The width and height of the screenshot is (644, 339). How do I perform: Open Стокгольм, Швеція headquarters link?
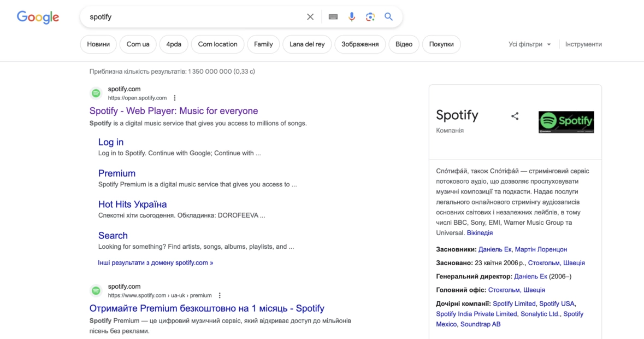pyautogui.click(x=517, y=290)
